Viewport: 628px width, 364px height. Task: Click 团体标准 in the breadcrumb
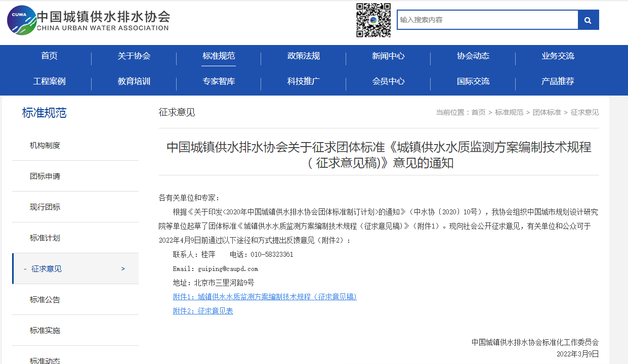coord(547,112)
